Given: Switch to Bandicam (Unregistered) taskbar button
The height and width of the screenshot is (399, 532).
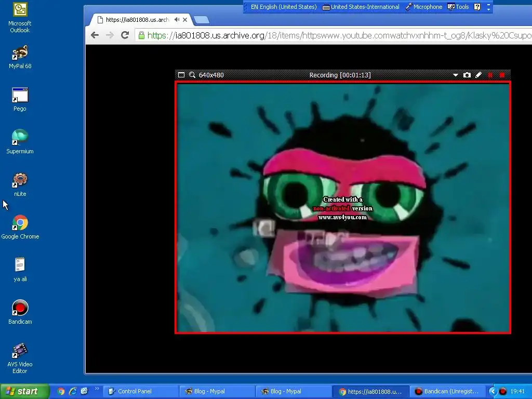Looking at the screenshot, I should pyautogui.click(x=447, y=392).
